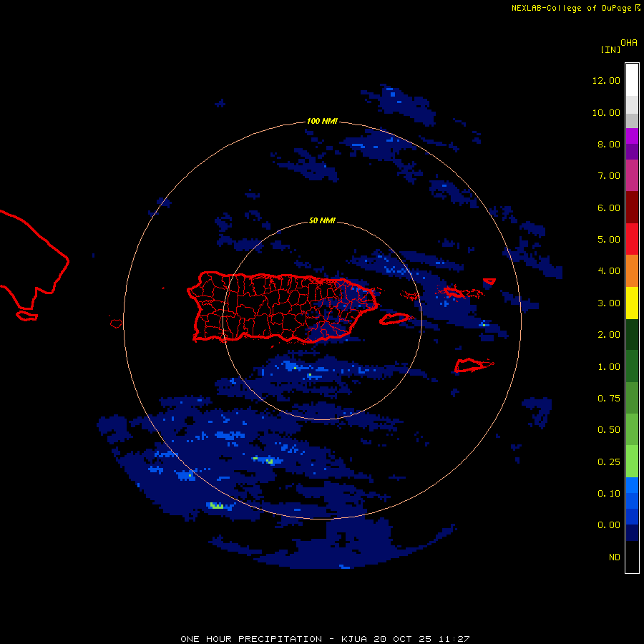This screenshot has width=644, height=644.
Task: Pick the white swatch at 12.00
Action: coord(632,80)
